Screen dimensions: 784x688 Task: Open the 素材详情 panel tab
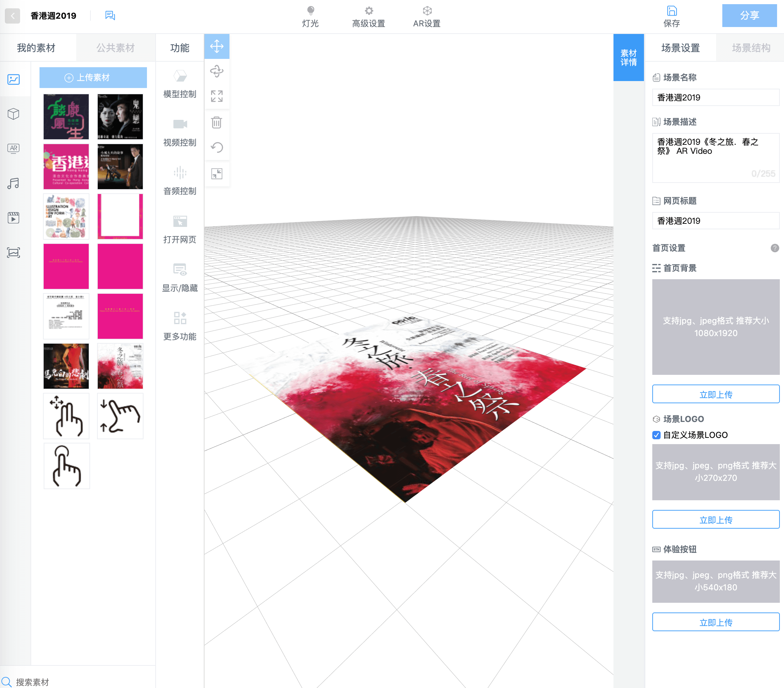(x=628, y=58)
